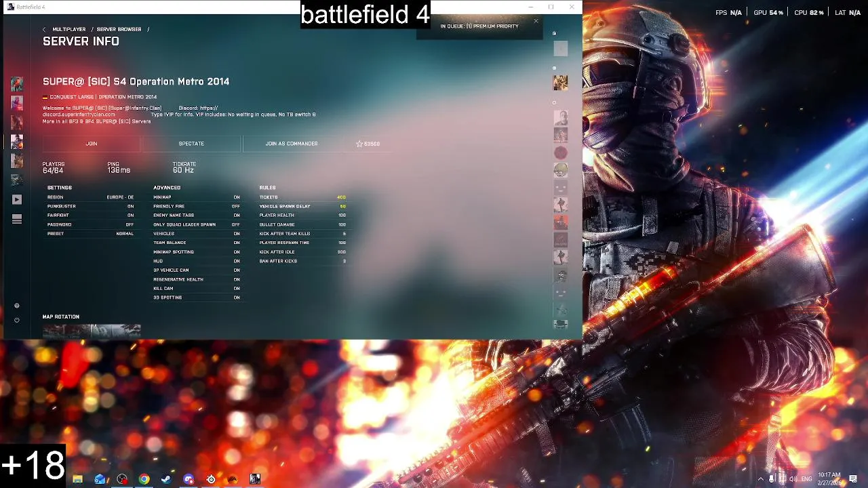Select the PLAYER HEALTH rule row
Image resolution: width=868 pixels, height=488 pixels.
tap(302, 216)
